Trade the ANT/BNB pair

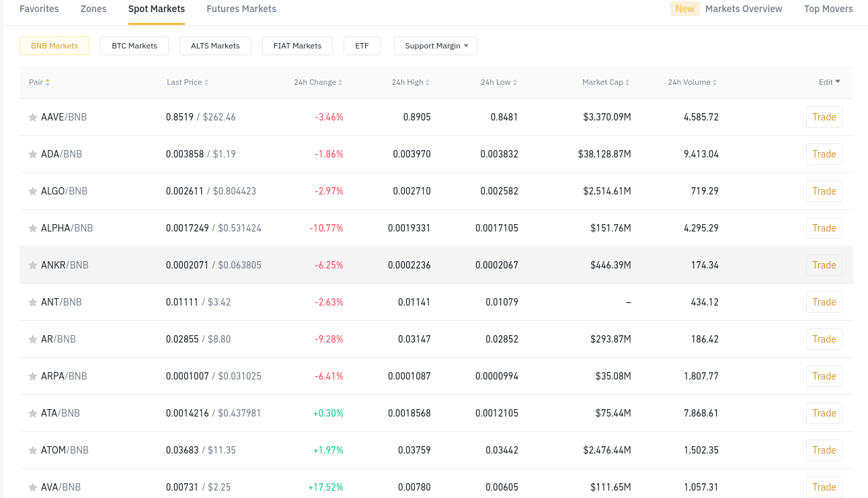(x=824, y=302)
